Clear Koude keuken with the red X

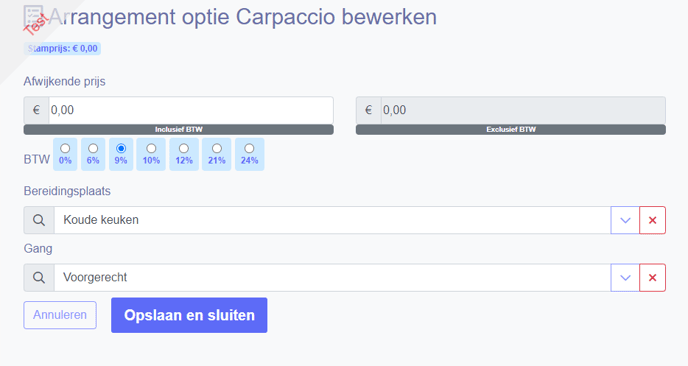[652, 220]
